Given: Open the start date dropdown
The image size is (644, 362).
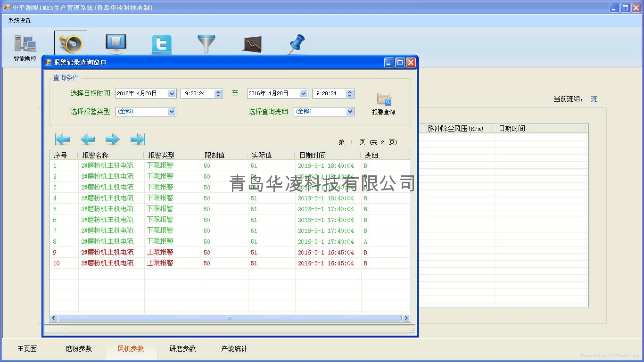Looking at the screenshot, I should point(172,93).
